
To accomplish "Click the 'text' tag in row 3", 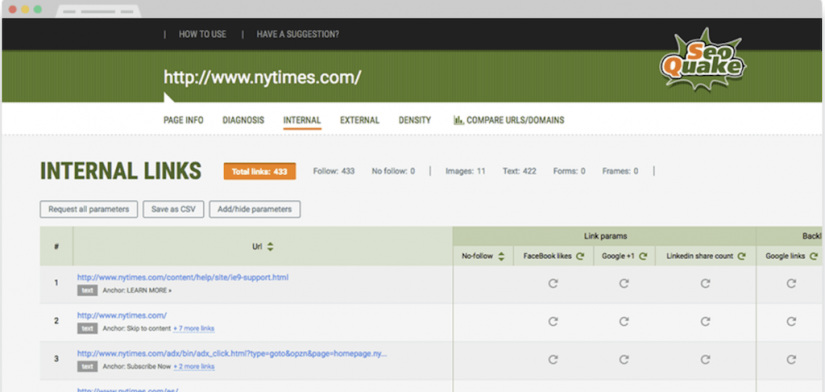I will coord(87,366).
